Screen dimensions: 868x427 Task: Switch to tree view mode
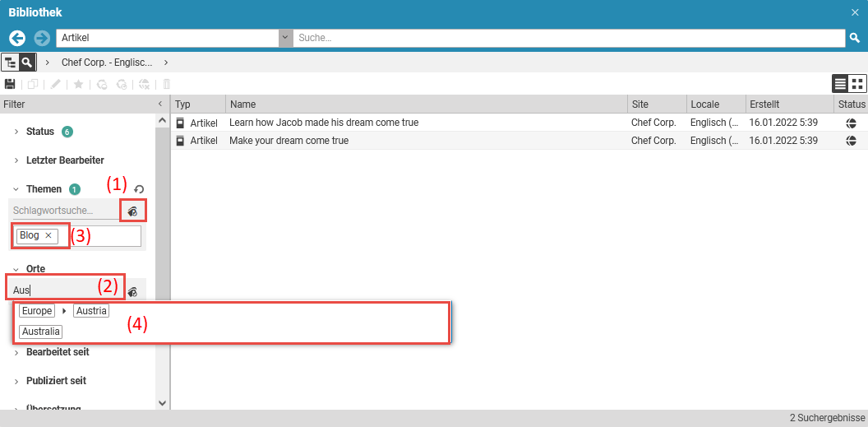[x=11, y=63]
